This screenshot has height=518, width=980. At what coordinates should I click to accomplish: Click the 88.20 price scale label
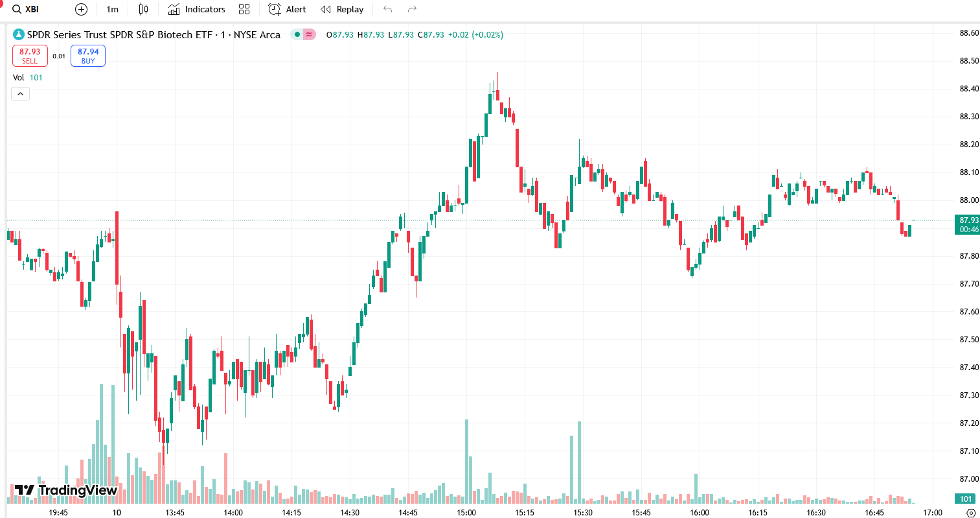tap(969, 145)
